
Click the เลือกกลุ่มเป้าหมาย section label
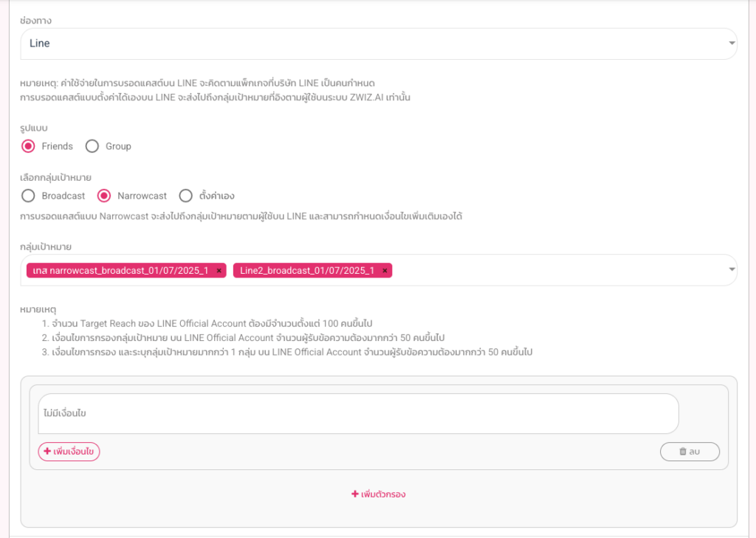point(55,178)
